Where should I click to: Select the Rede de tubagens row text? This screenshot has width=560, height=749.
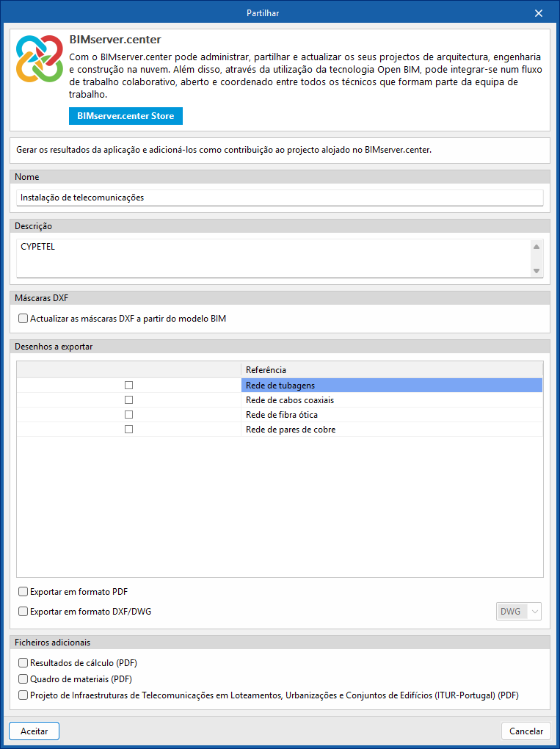click(x=280, y=385)
